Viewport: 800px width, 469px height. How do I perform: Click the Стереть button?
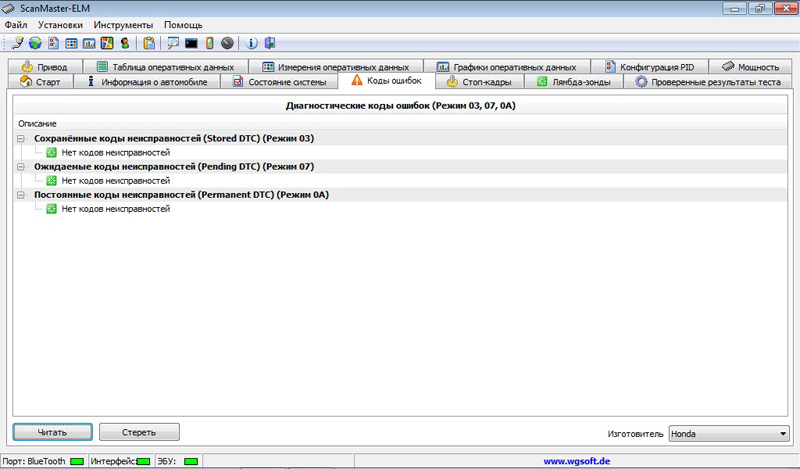139,432
